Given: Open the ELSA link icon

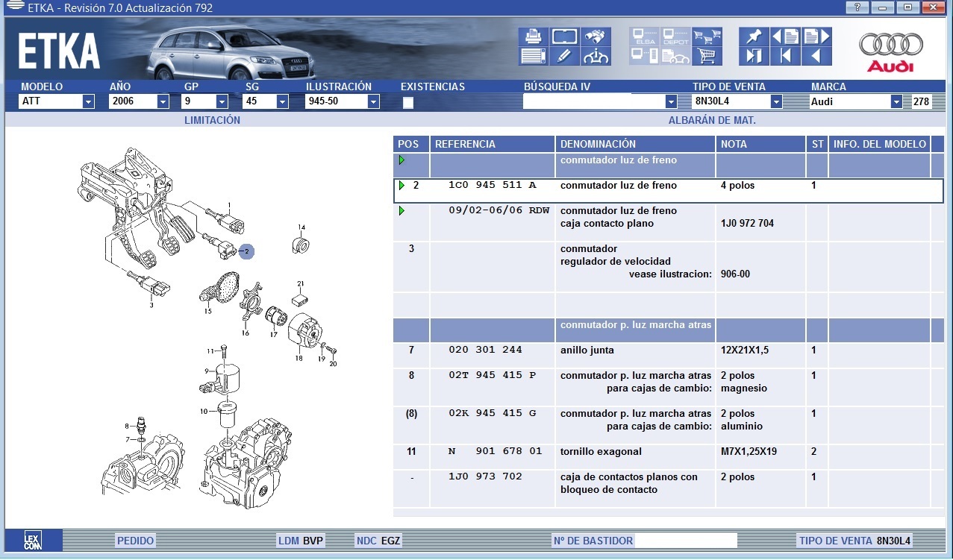Looking at the screenshot, I should pyautogui.click(x=644, y=37).
